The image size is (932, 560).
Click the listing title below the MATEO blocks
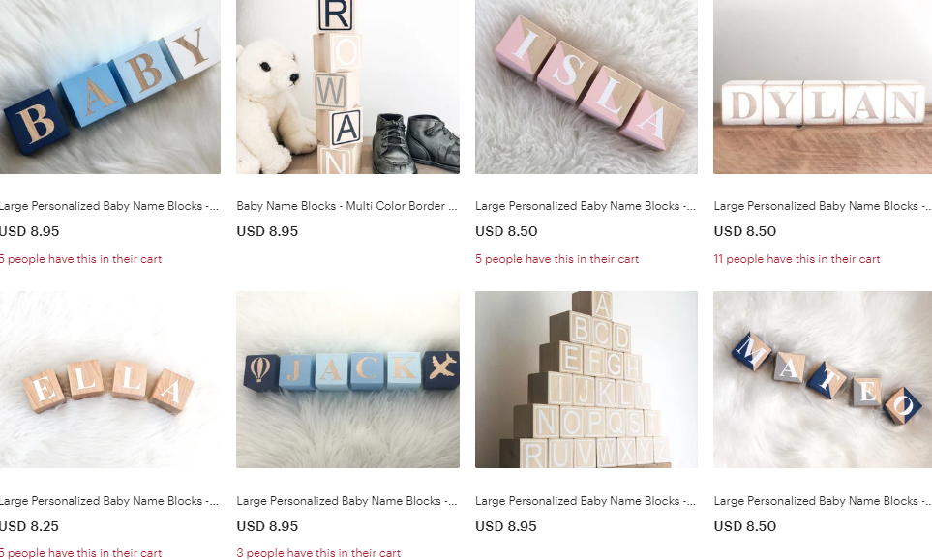point(823,501)
